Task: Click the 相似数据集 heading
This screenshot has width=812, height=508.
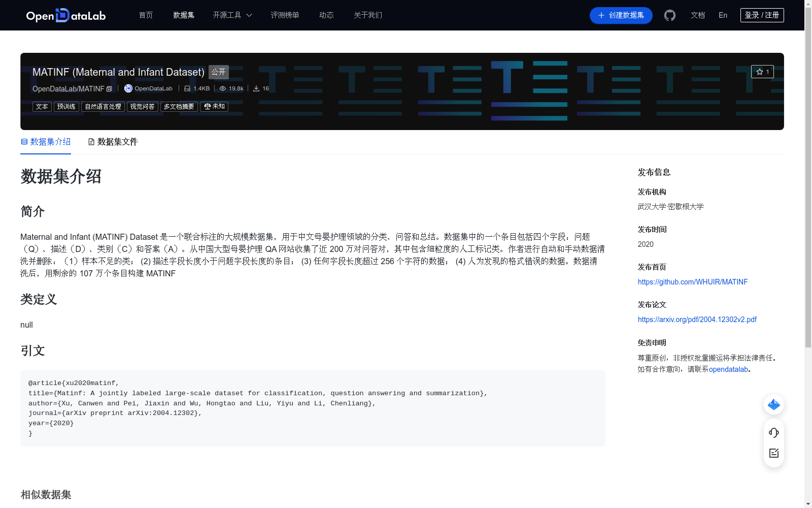Action: point(46,495)
